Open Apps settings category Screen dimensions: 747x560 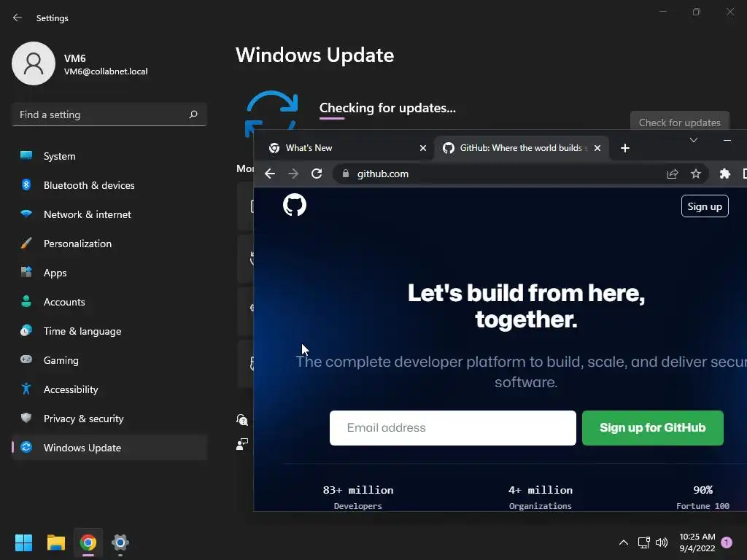pos(109,273)
